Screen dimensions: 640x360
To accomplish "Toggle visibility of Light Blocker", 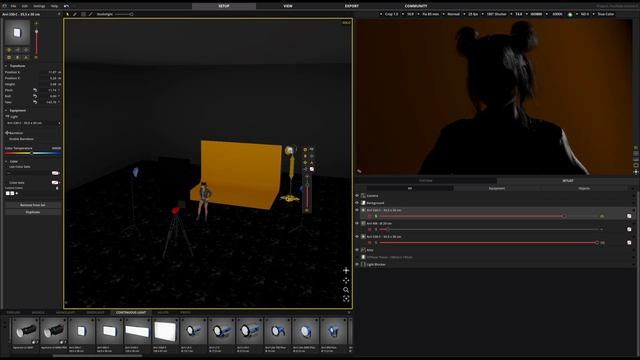I will click(357, 264).
